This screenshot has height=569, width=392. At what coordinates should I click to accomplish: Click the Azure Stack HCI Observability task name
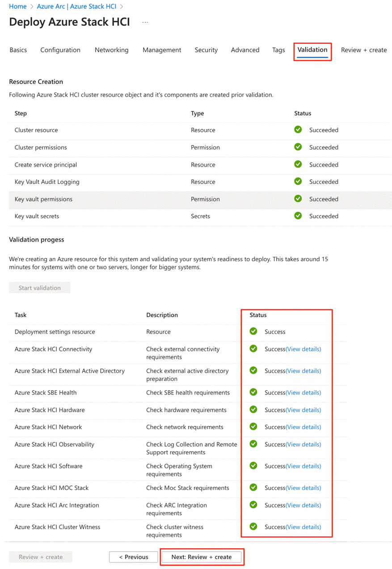(x=54, y=444)
